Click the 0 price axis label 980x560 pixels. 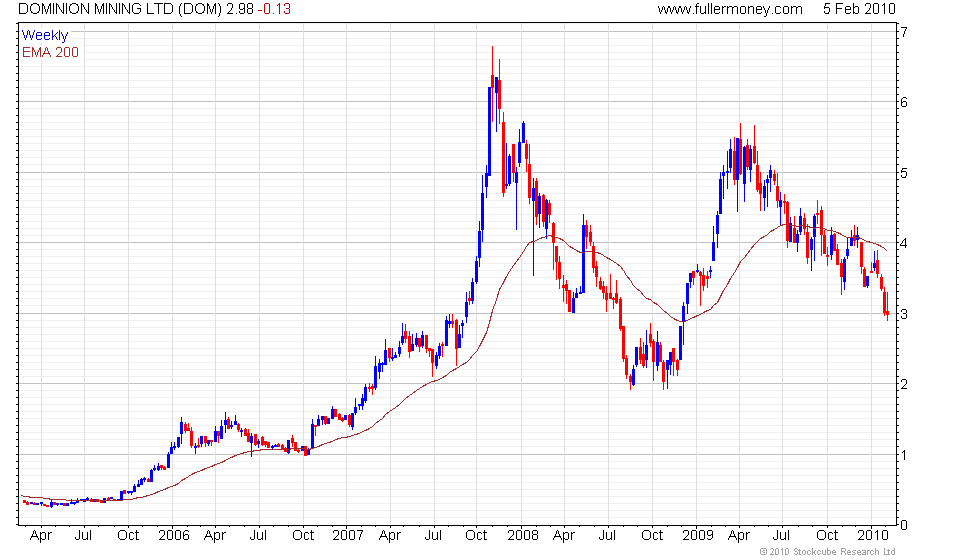click(x=904, y=525)
